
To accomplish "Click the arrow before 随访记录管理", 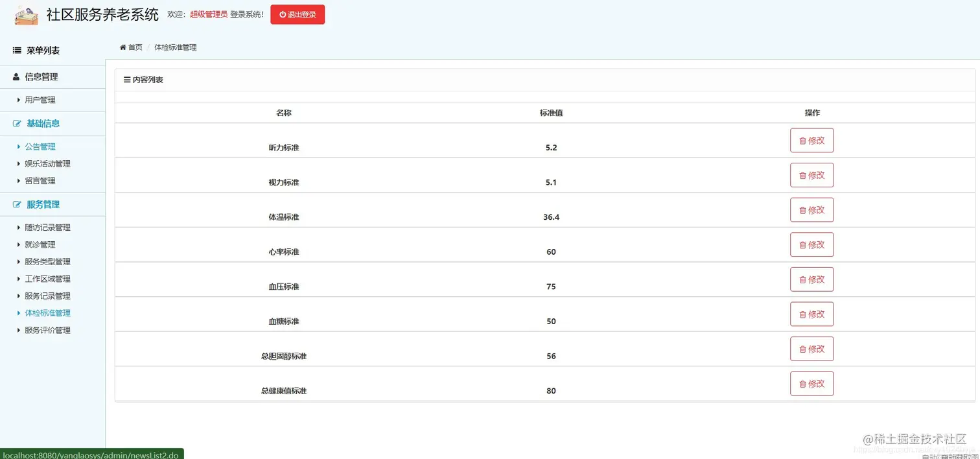I will coord(19,228).
